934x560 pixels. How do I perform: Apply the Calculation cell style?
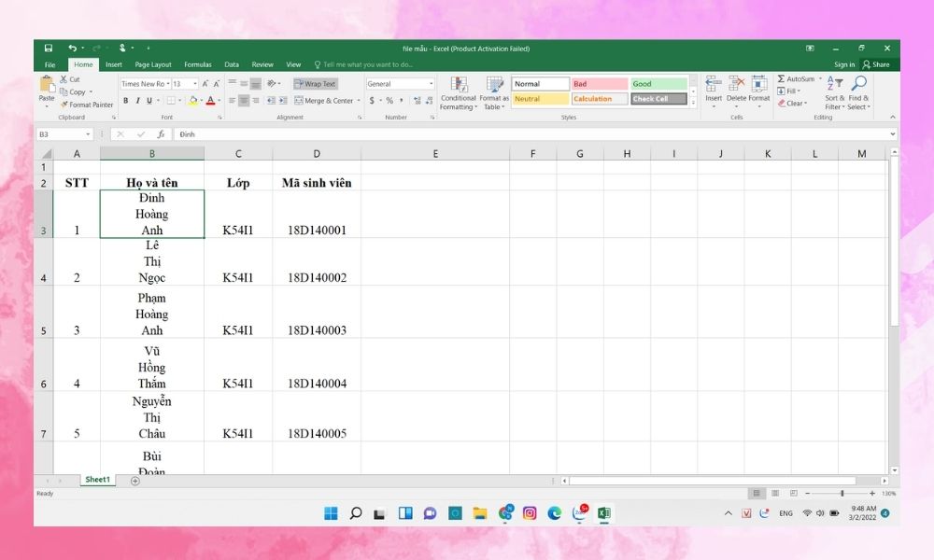[x=600, y=99]
